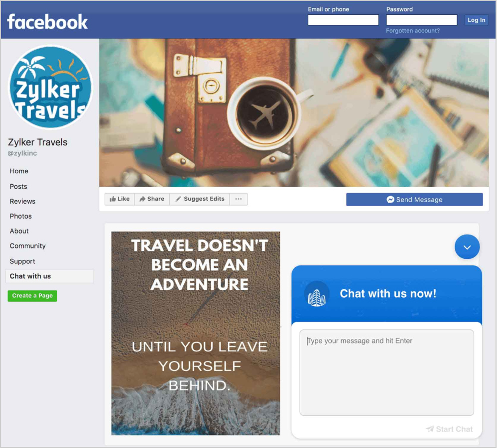Focus the Email or phone field
This screenshot has height=448, width=497.
click(343, 20)
